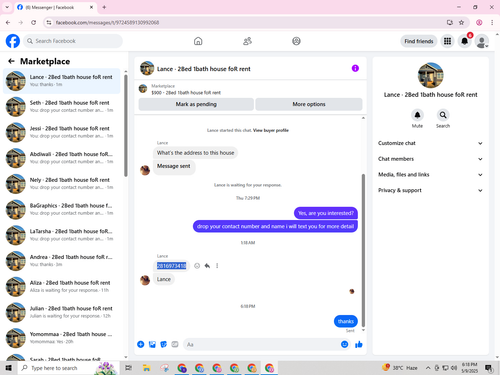This screenshot has width=500, height=375.
Task: Open the purple conversation information icon
Action: tap(355, 68)
